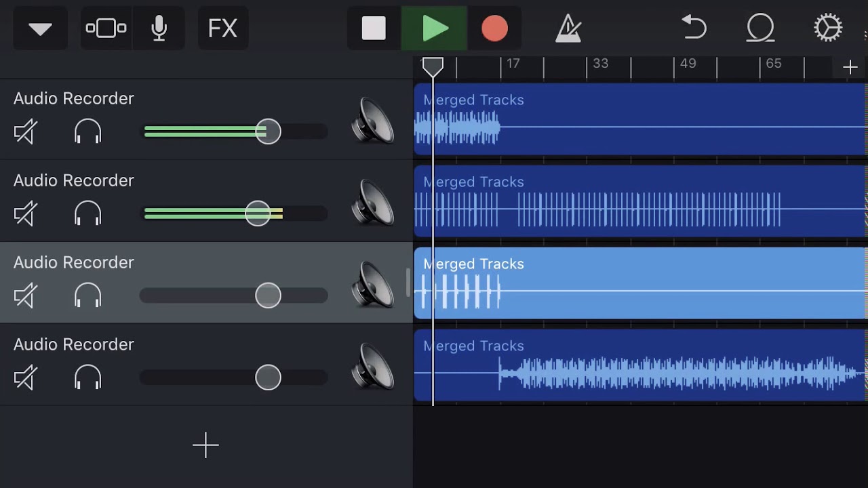Solo the highlighted third Audio Recorder track
Screen dimensions: 868x488
click(87, 296)
